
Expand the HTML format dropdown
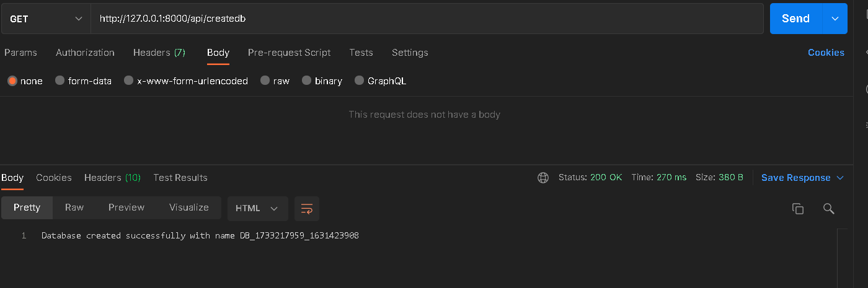coord(257,209)
